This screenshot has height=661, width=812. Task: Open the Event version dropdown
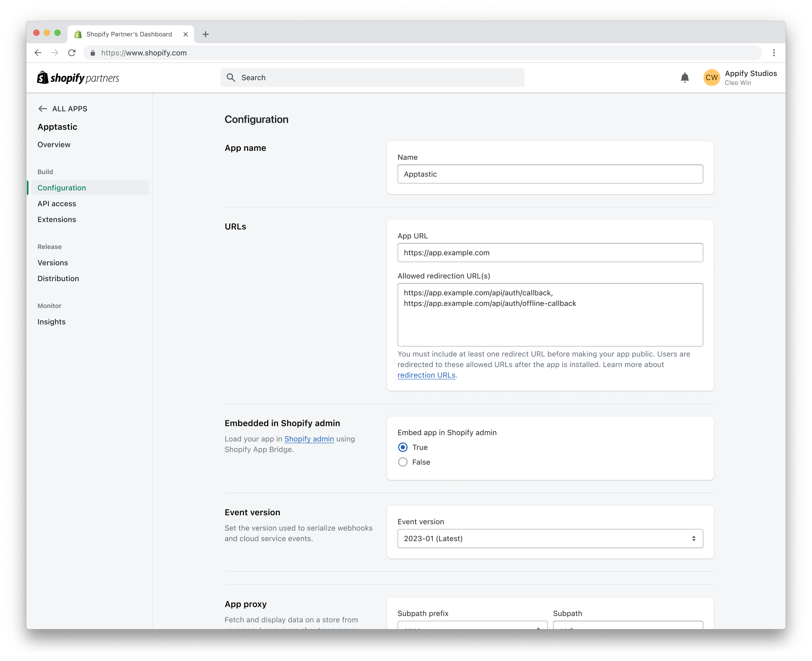pyautogui.click(x=550, y=538)
